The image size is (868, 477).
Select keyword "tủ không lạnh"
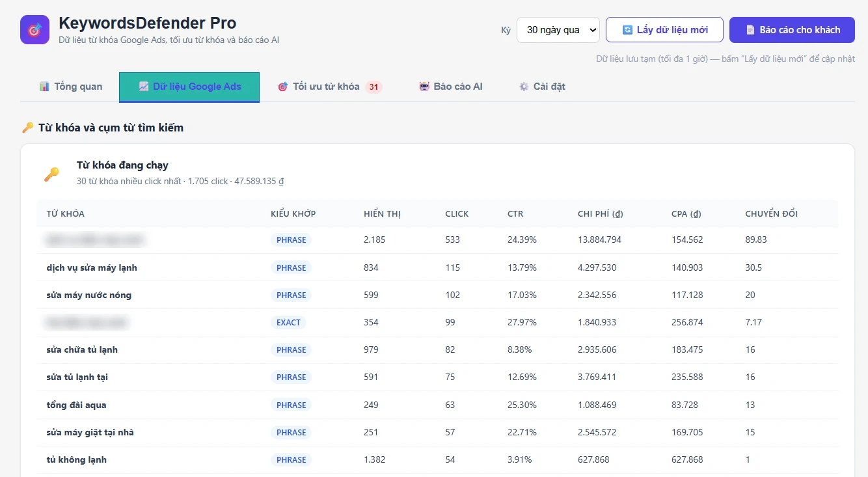click(x=77, y=459)
